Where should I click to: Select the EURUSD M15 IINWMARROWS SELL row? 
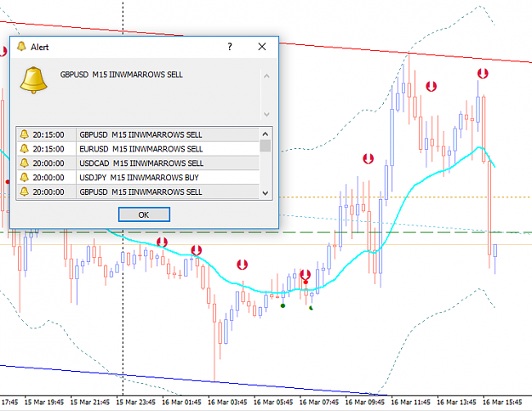click(x=138, y=149)
